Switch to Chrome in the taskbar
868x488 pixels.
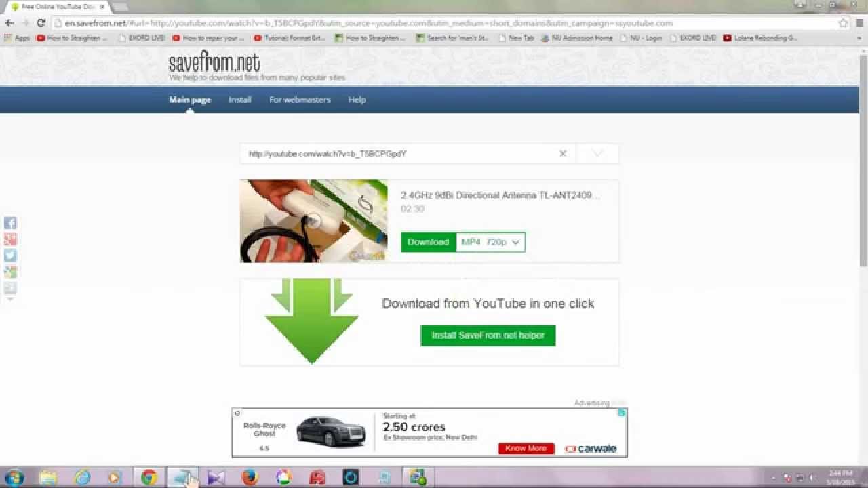coord(149,477)
